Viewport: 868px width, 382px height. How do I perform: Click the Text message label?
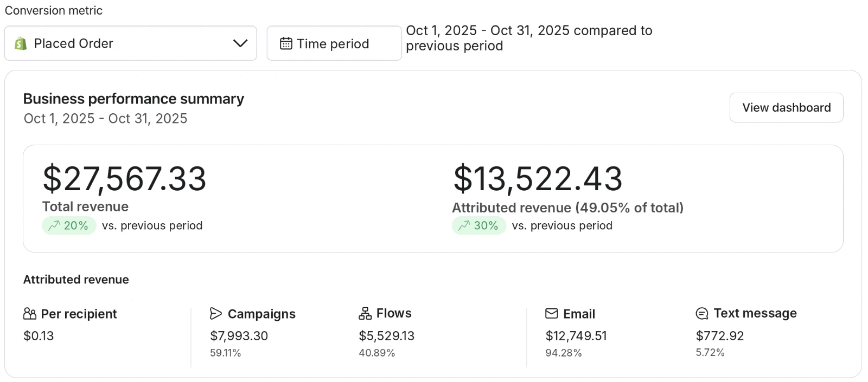point(755,313)
